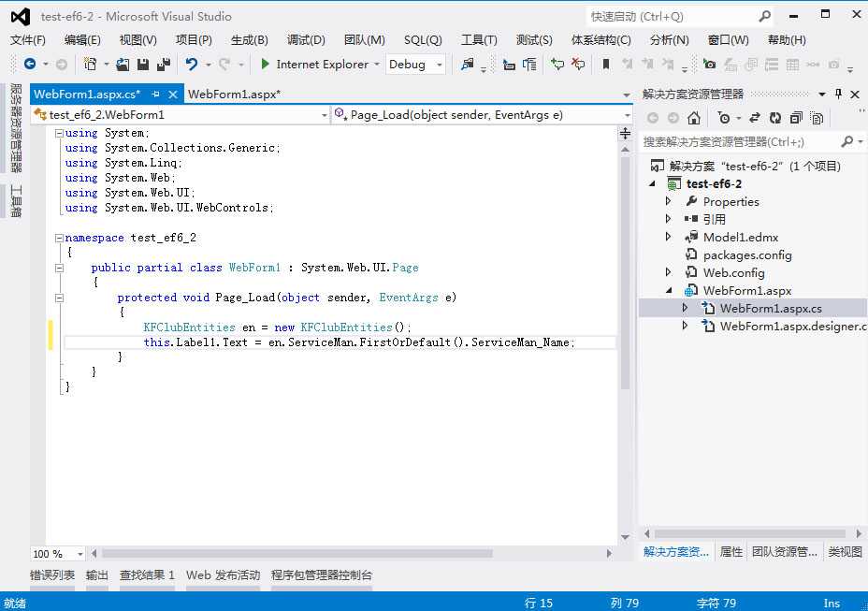
Task: Click Internet Explorer start button label
Action: [x=322, y=65]
